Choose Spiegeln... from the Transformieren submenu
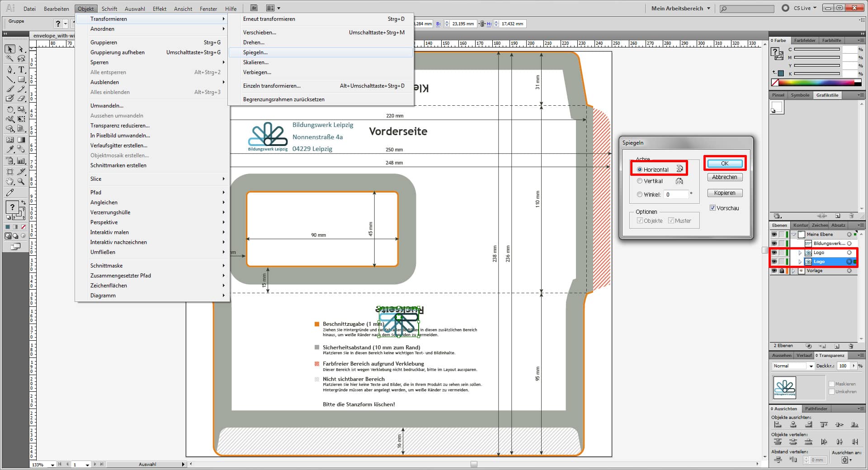 coord(255,52)
